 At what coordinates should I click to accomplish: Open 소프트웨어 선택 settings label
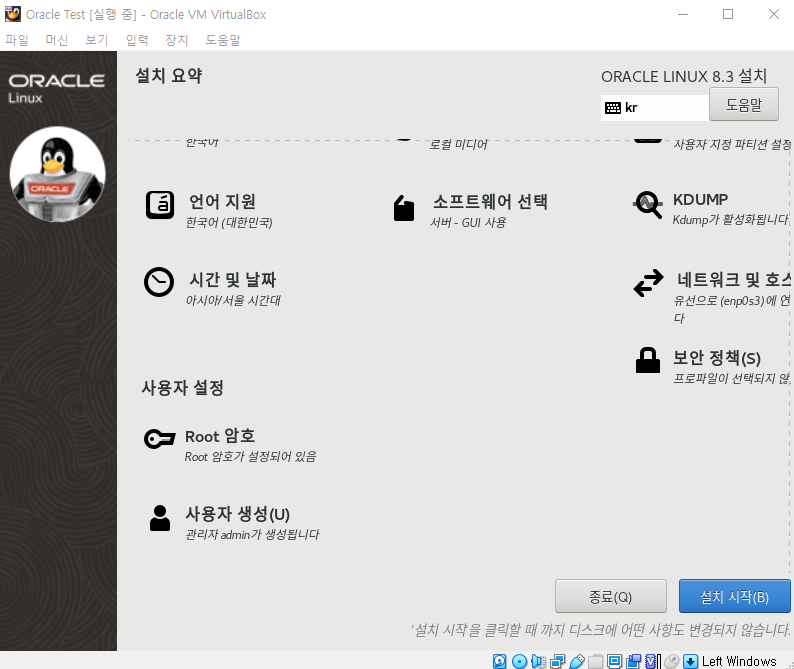[490, 202]
